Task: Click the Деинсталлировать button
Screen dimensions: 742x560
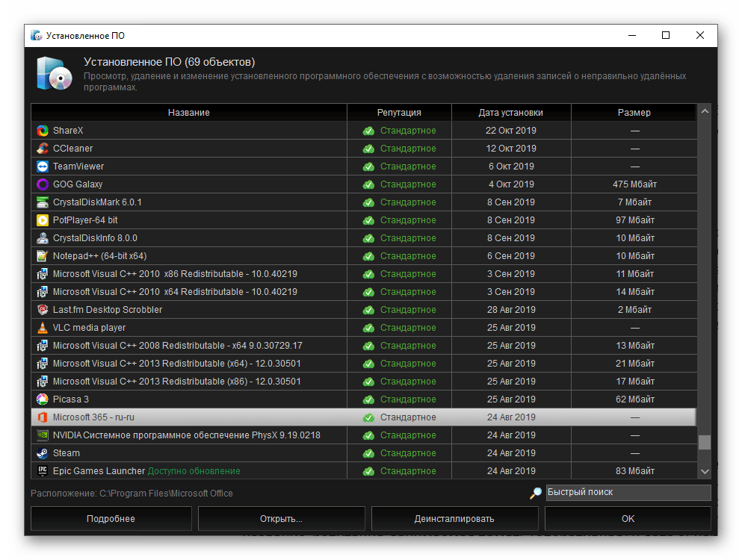Action: pos(455,519)
